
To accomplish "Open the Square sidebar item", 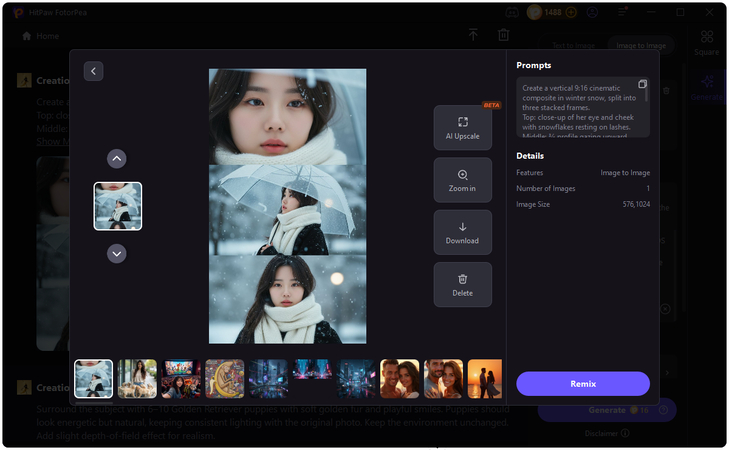I will (707, 43).
